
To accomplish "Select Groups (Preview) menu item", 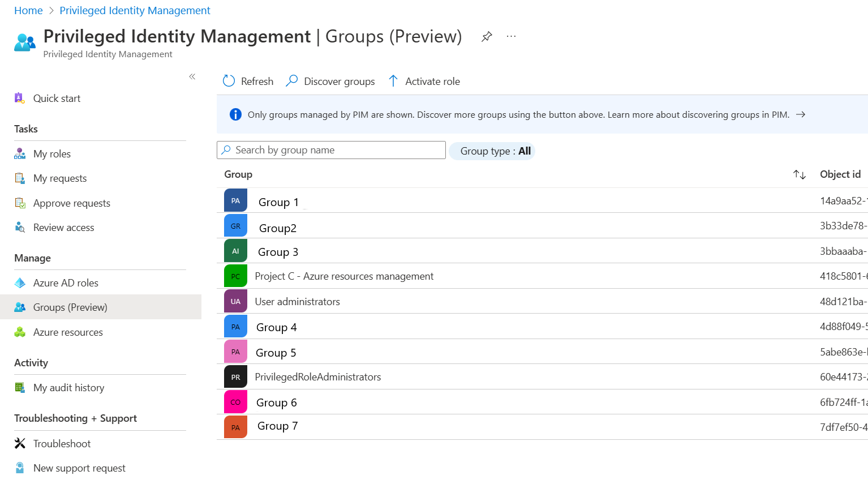I will [70, 307].
